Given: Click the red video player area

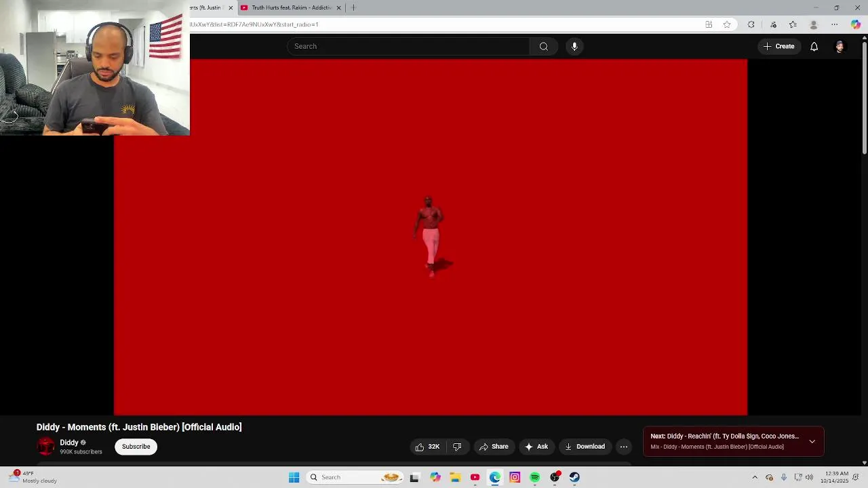Looking at the screenshot, I should (x=431, y=237).
